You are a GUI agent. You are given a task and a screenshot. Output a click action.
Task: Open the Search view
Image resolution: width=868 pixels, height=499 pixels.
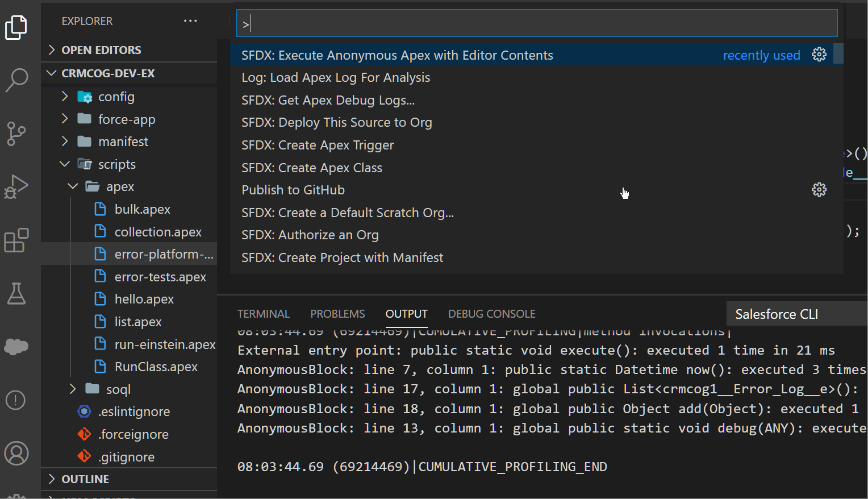(17, 81)
